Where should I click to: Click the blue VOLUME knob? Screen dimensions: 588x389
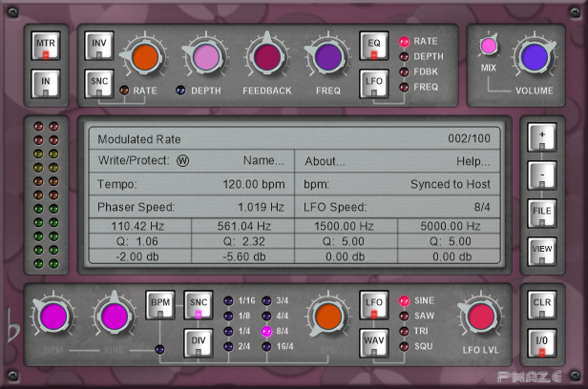click(x=534, y=58)
